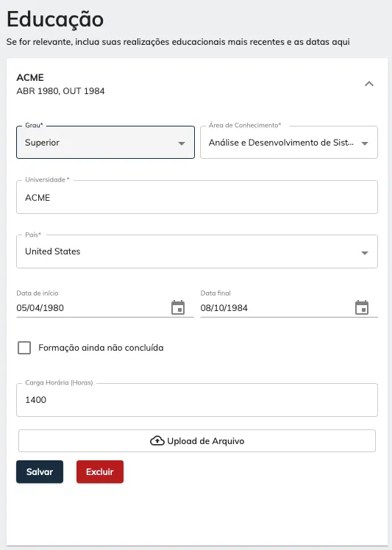Click the Salvar button
The height and width of the screenshot is (550, 392).
(40, 472)
